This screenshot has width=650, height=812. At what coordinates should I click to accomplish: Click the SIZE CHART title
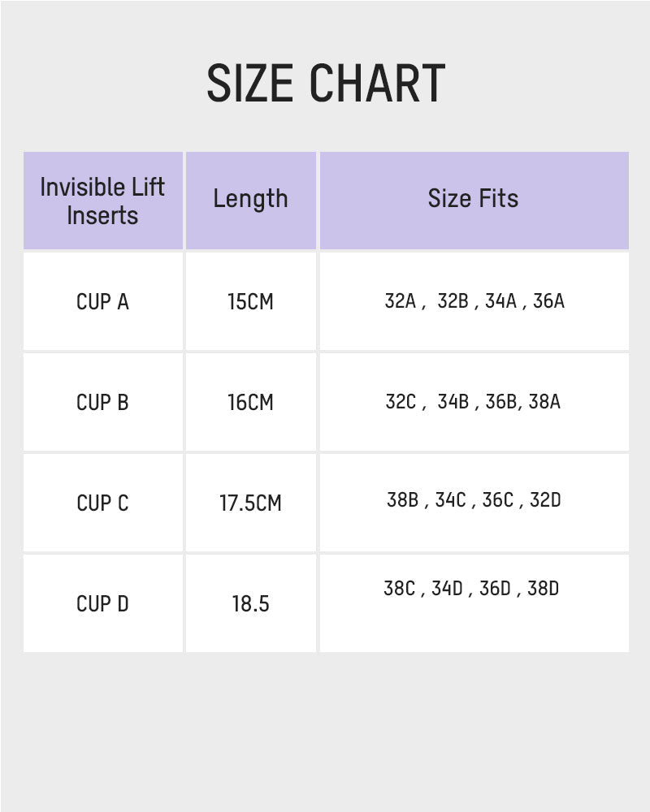pyautogui.click(x=325, y=83)
